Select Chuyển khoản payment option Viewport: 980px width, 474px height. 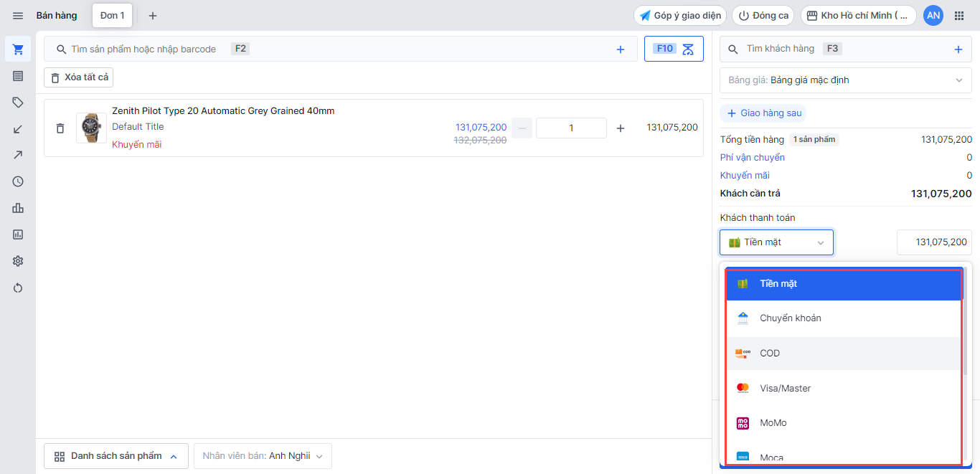click(844, 318)
